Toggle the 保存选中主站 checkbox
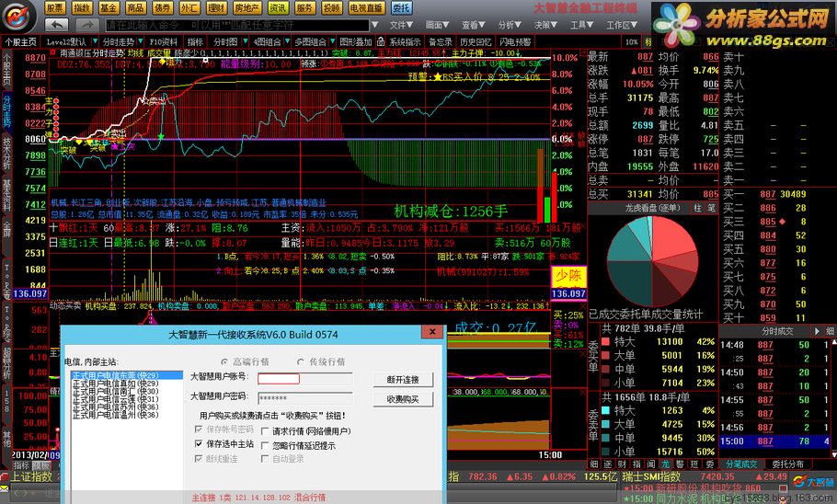This screenshot has height=504, width=837. [x=199, y=443]
